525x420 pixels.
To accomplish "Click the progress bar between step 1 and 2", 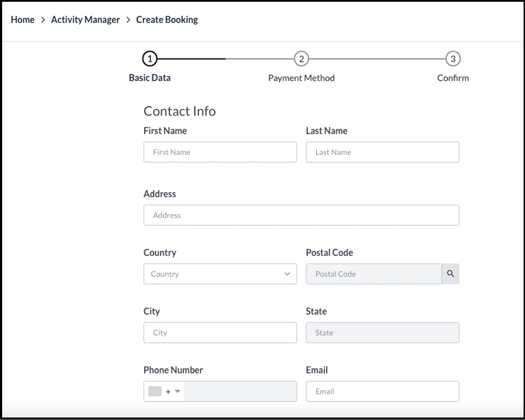I will pos(225,58).
